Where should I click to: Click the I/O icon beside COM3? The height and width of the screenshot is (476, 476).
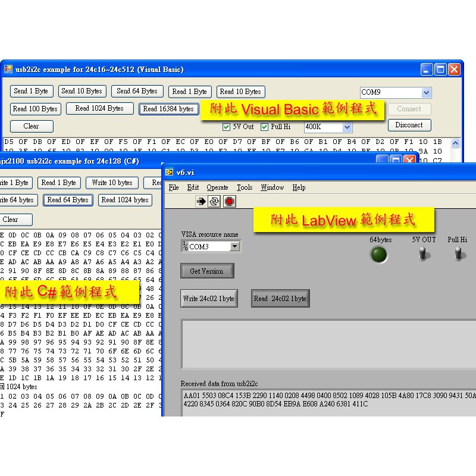coord(184,246)
